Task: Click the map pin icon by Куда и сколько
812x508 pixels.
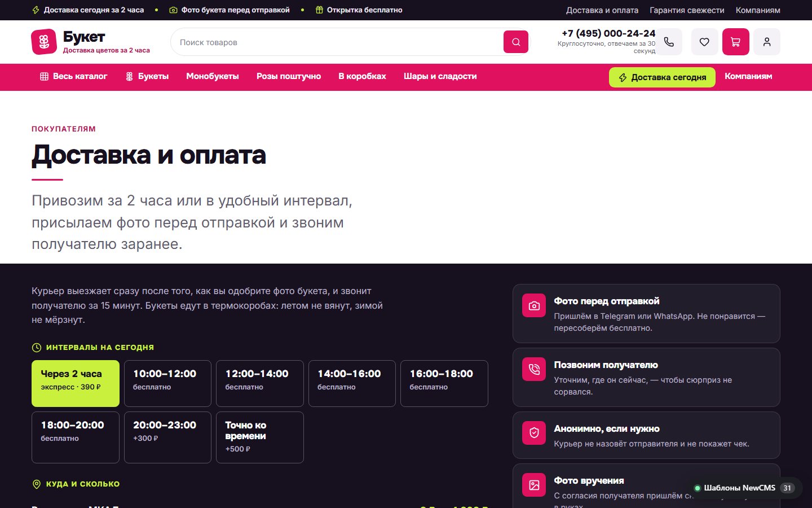Action: 37,484
